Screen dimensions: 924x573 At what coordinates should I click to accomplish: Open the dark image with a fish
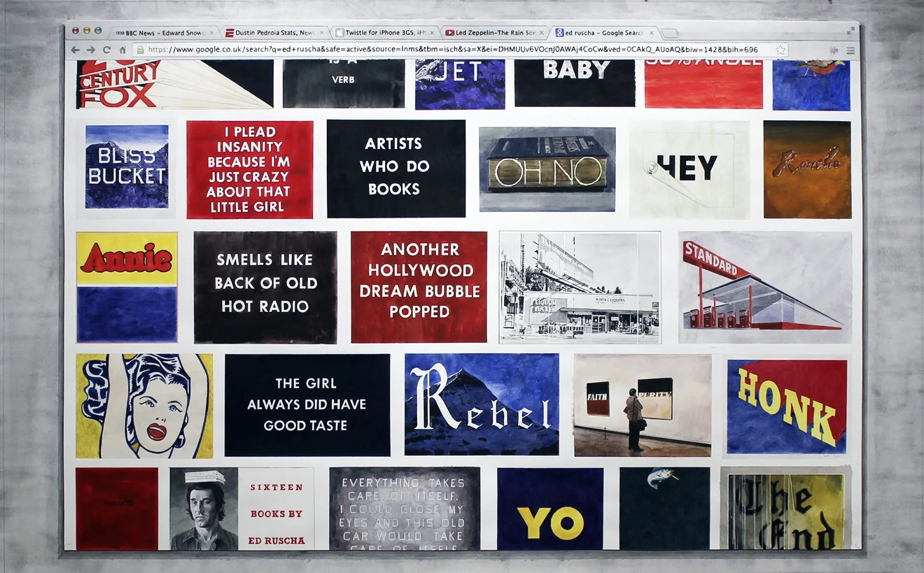point(664,509)
